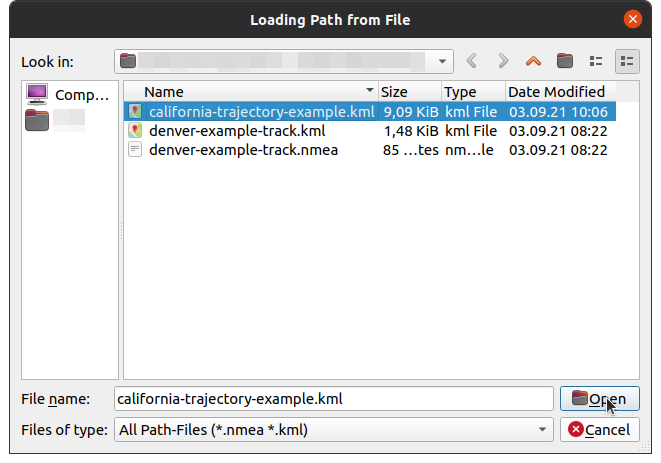Expand the Look in directory dropdown
This screenshot has height=463, width=661.
pyautogui.click(x=443, y=61)
